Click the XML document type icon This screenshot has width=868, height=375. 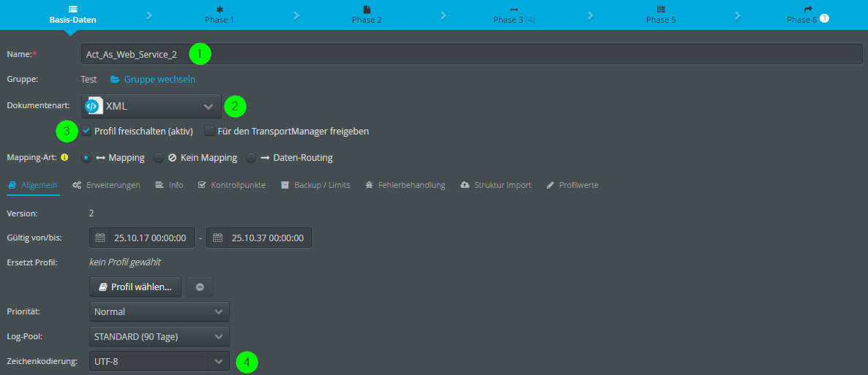(94, 106)
